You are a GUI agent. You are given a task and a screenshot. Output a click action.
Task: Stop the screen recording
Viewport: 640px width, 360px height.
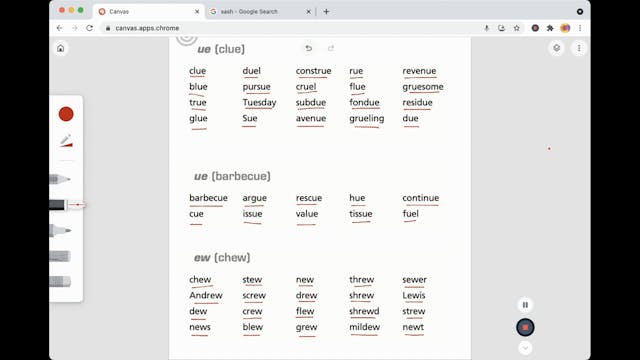525,327
